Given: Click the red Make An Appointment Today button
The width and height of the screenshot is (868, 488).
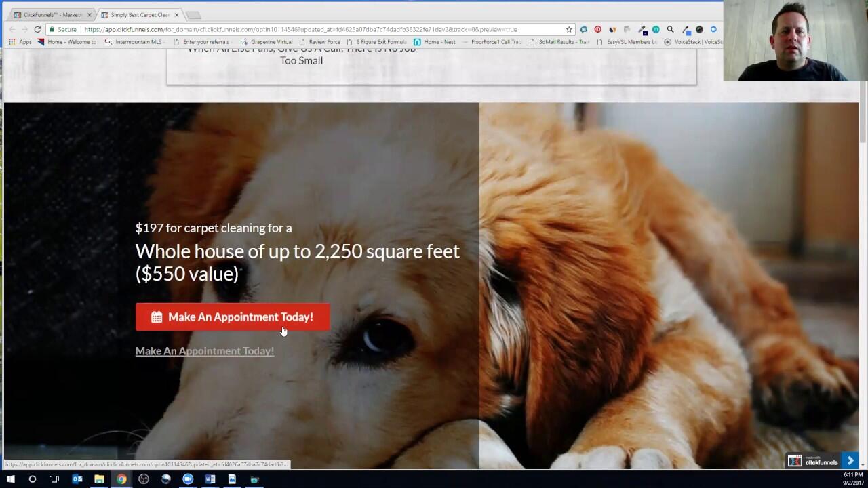Looking at the screenshot, I should click(233, 317).
